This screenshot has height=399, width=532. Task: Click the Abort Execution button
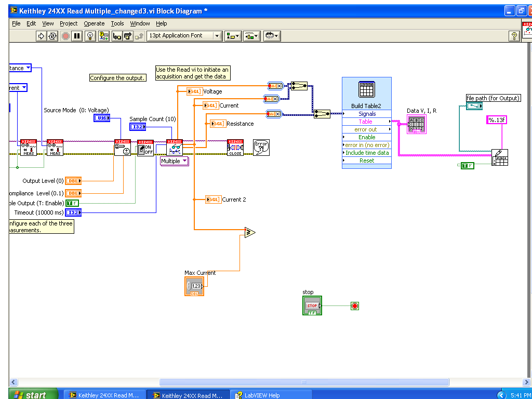65,36
